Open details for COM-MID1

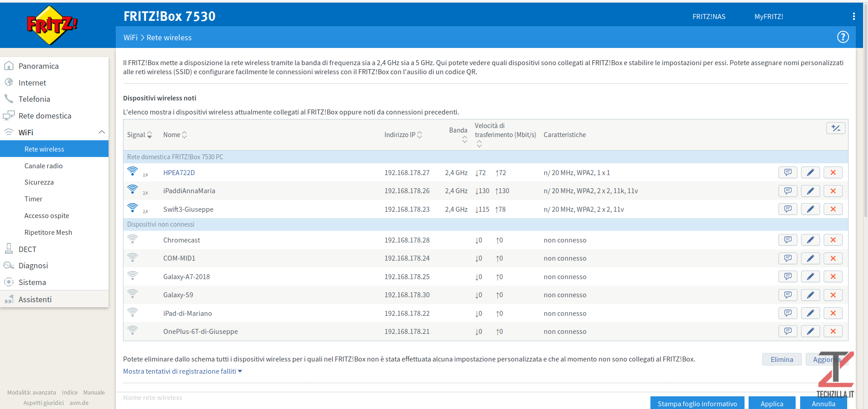pos(787,258)
